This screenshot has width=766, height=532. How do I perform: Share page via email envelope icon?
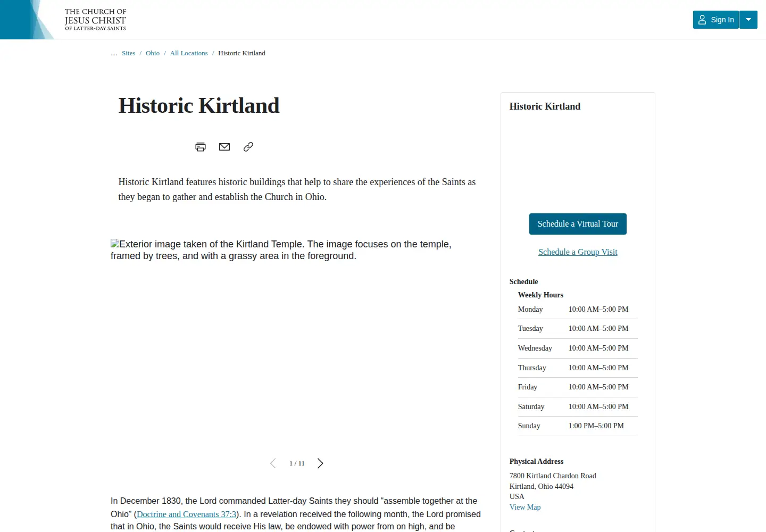click(x=224, y=147)
